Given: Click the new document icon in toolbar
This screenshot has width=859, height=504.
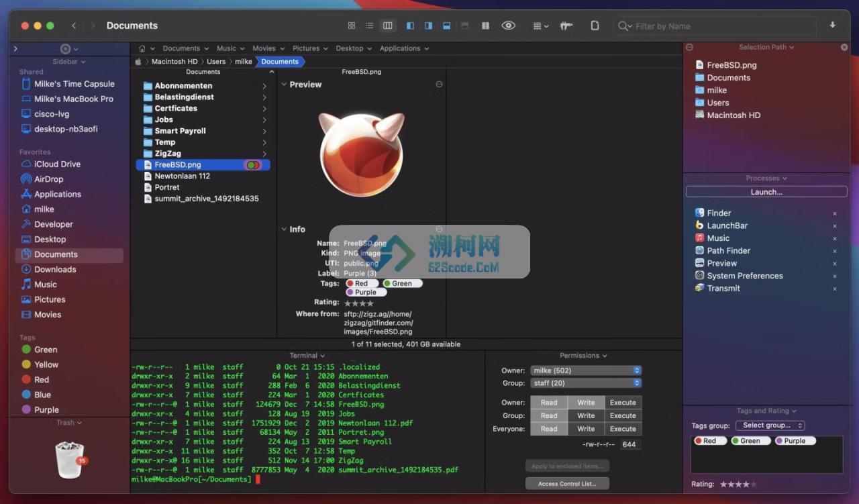Looking at the screenshot, I should [595, 26].
